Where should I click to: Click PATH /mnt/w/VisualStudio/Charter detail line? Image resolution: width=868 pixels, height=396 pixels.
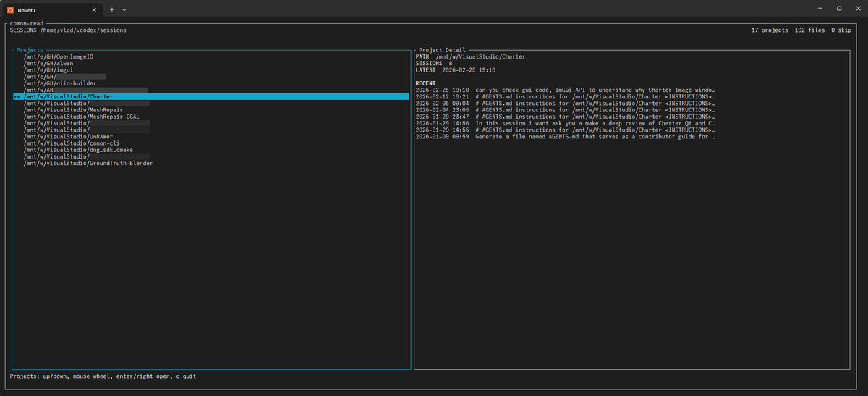pyautogui.click(x=470, y=56)
